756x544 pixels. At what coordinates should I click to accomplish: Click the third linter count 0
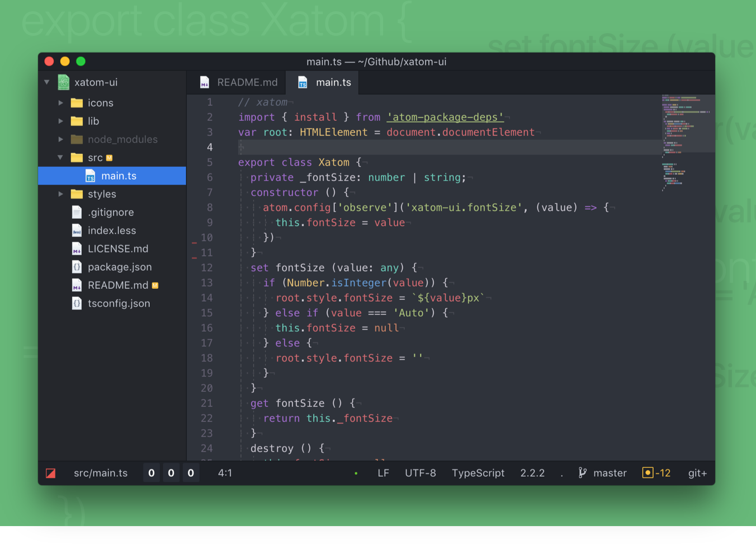191,473
